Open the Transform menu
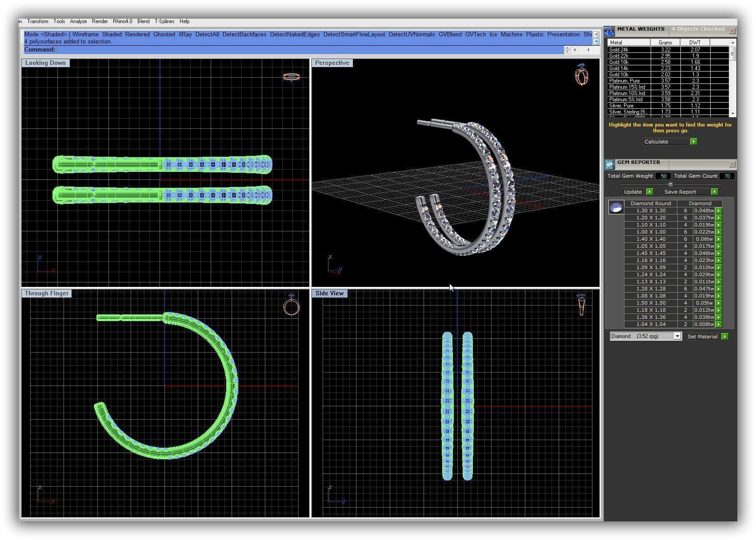 (x=38, y=21)
